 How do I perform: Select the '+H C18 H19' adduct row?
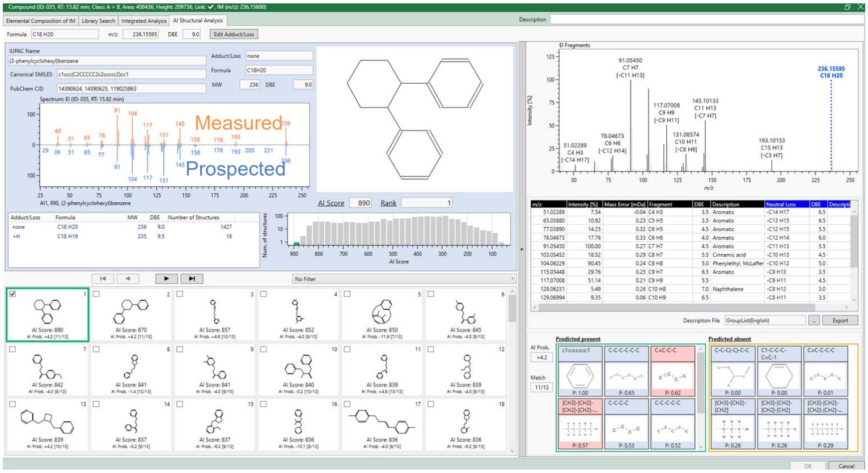[x=134, y=236]
